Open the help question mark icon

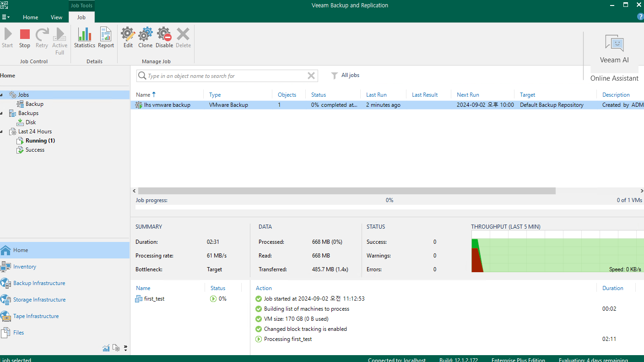640,17
